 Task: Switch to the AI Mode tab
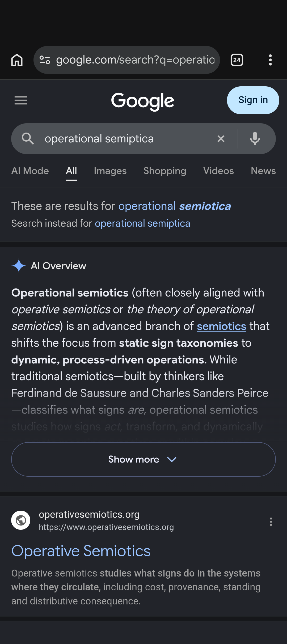[x=30, y=171]
